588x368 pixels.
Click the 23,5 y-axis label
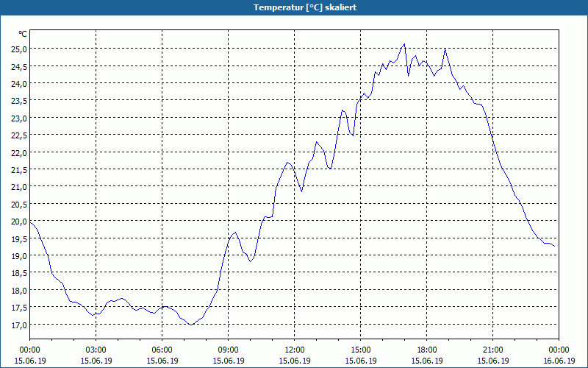coord(19,101)
